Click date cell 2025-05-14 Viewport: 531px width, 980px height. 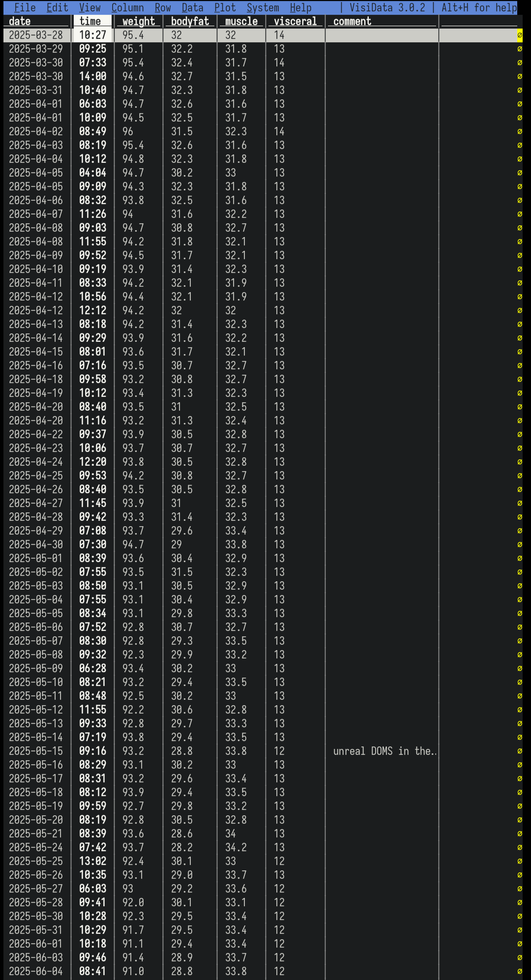coord(36,737)
